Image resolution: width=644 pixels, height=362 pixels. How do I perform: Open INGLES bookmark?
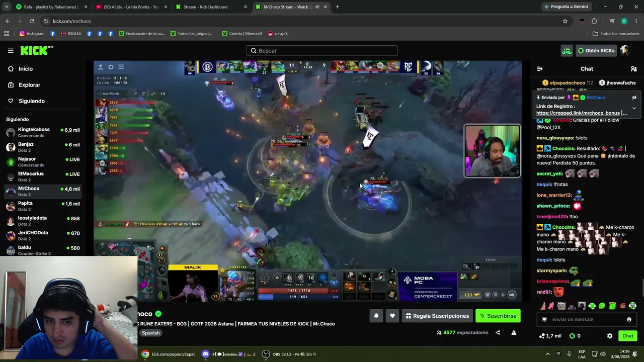(x=70, y=34)
